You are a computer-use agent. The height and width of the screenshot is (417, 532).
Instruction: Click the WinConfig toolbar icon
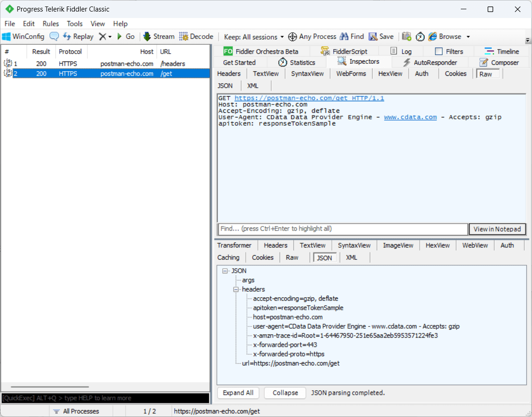(23, 37)
